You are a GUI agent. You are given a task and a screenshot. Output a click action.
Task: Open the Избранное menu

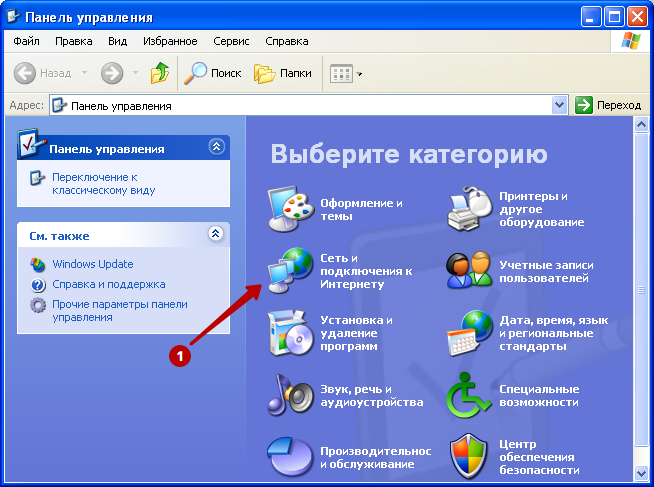170,41
